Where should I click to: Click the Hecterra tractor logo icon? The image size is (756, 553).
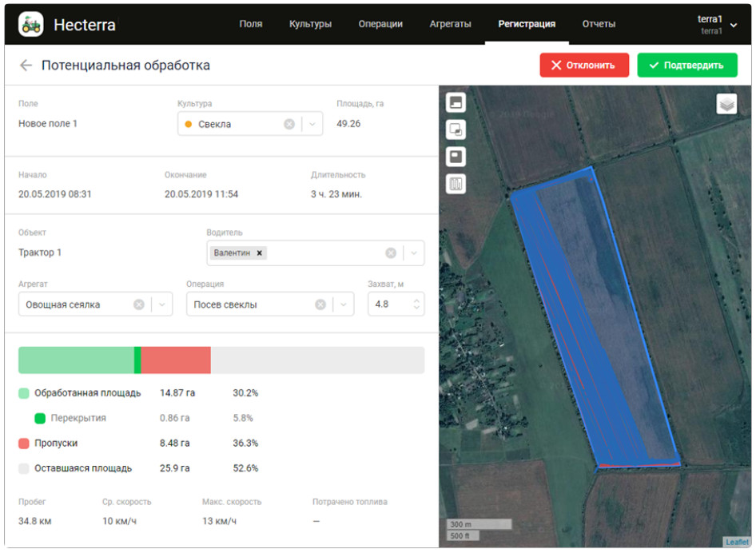(x=31, y=25)
